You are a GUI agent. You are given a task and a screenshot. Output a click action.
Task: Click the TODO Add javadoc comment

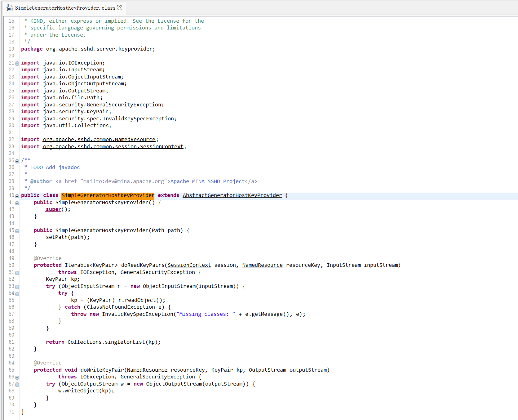(x=55, y=167)
